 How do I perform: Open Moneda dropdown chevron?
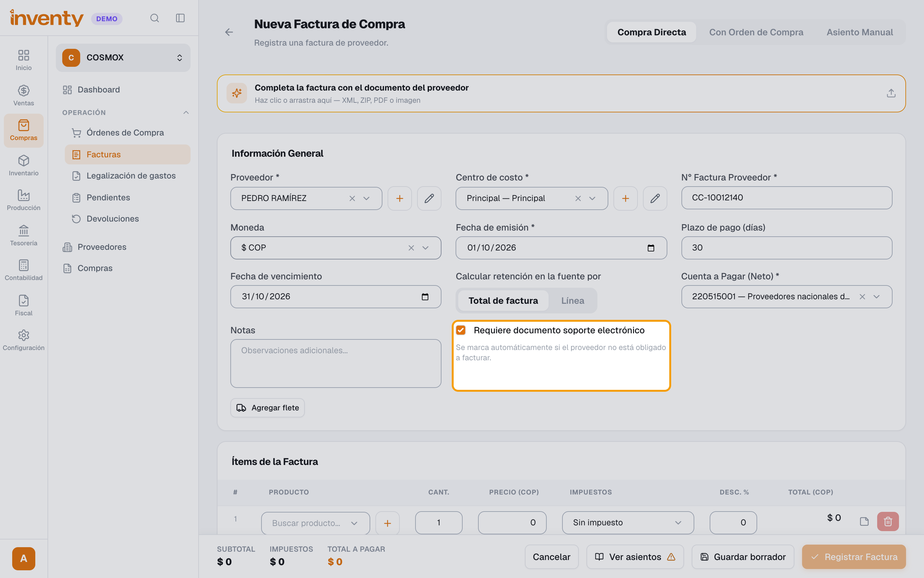425,248
